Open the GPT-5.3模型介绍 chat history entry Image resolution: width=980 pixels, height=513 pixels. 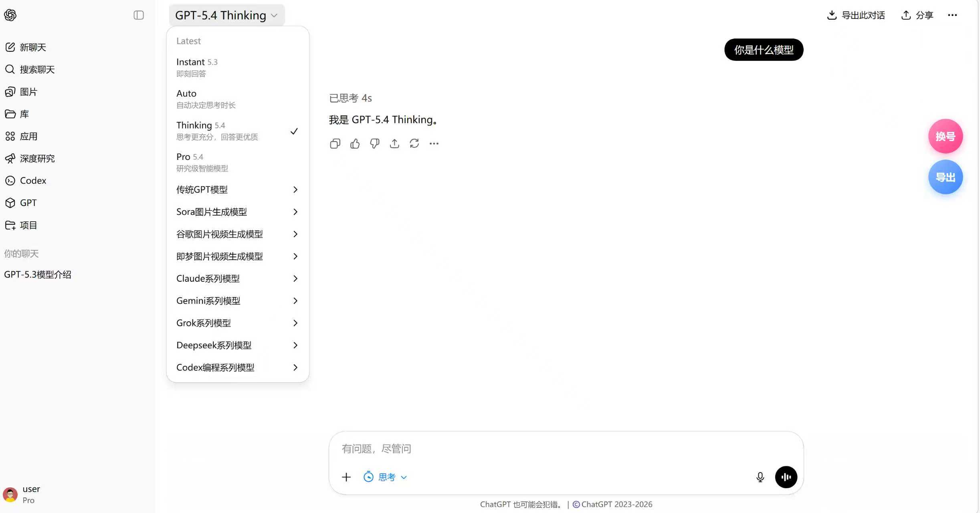(x=38, y=275)
